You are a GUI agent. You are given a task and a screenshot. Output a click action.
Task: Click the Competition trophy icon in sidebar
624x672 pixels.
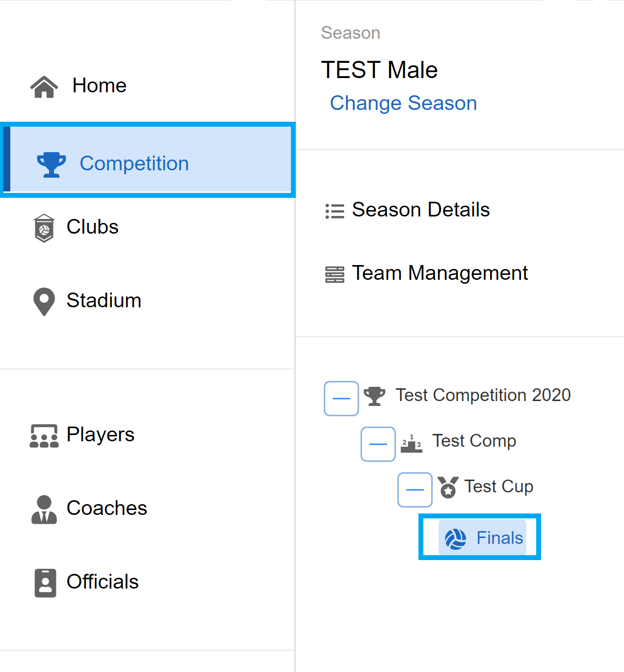click(52, 164)
